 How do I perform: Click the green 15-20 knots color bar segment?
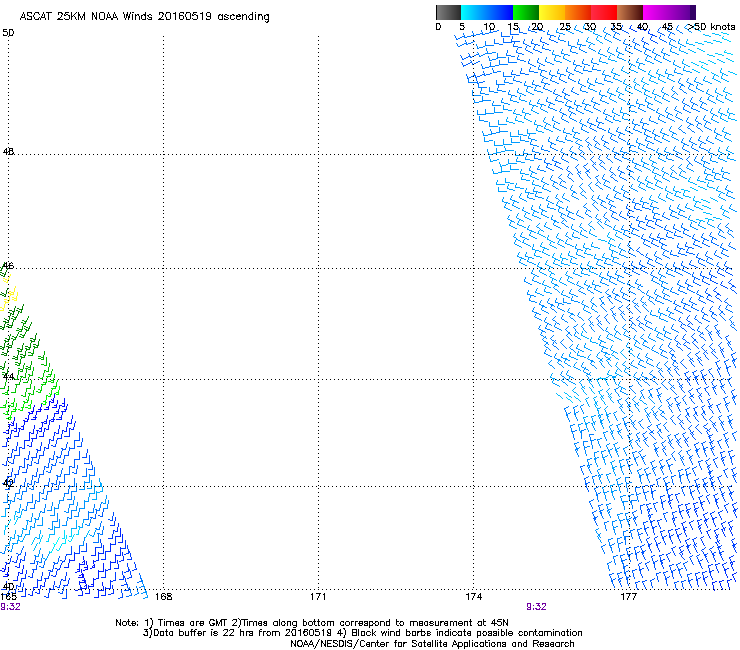(x=526, y=12)
